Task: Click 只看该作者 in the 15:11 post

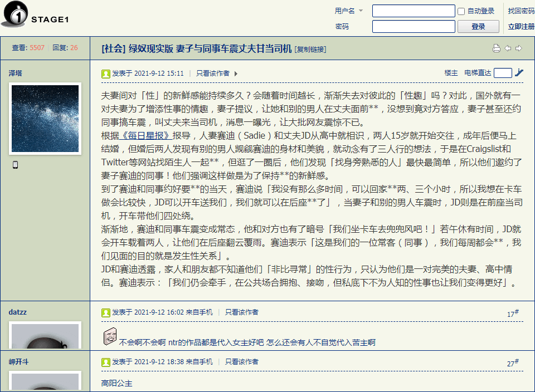Action: [x=213, y=73]
